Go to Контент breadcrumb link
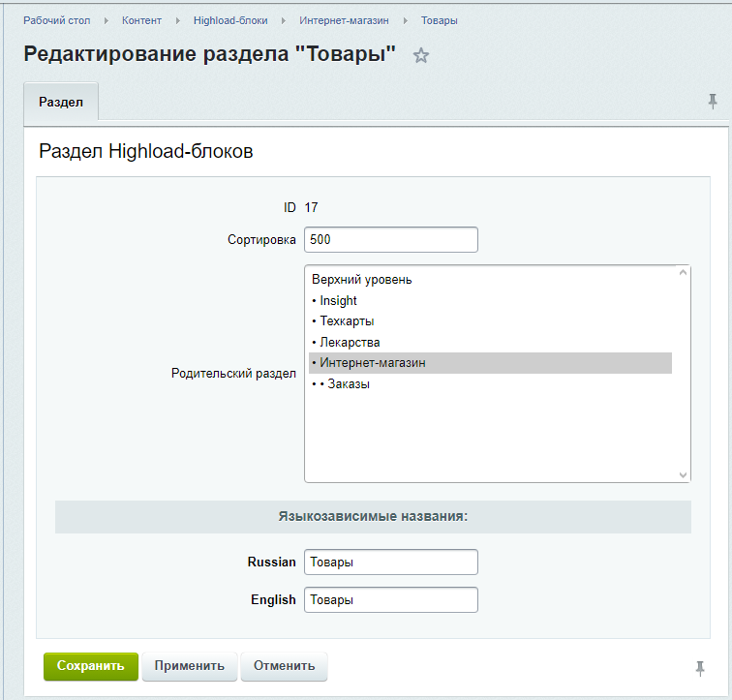This screenshot has width=732, height=700. 141,20
